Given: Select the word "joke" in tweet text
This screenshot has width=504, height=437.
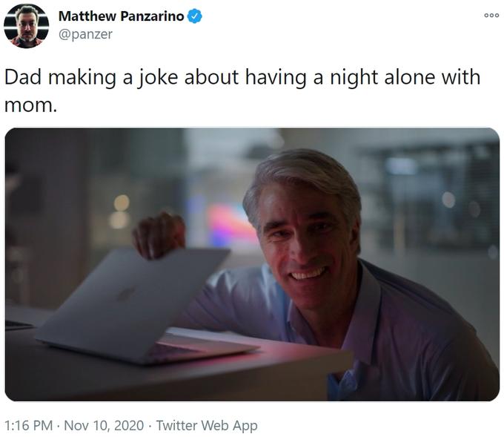Looking at the screenshot, I should pos(157,78).
